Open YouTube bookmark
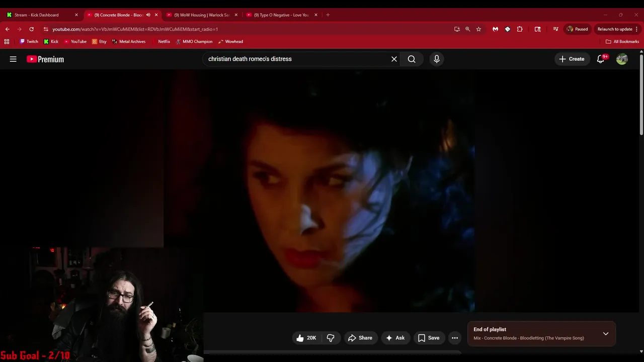Viewport: 644px width, 362px height. pos(75,42)
